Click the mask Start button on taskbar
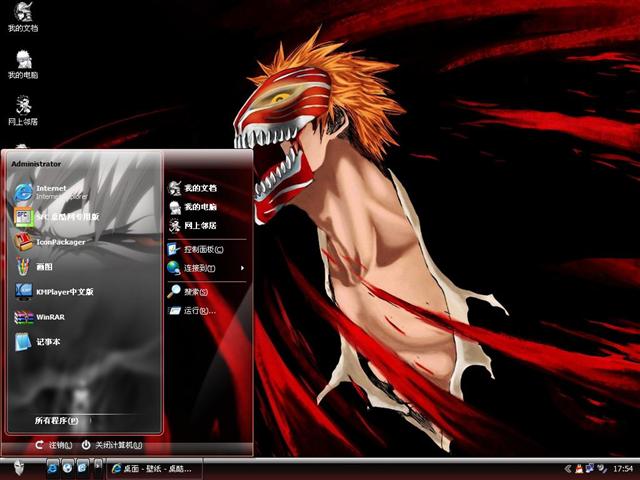 (x=18, y=468)
